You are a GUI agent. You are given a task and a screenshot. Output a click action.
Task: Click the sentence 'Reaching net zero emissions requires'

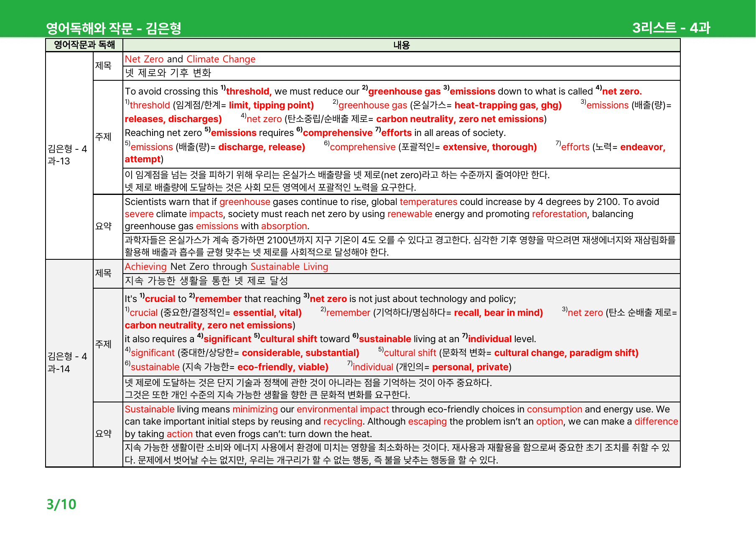pyautogui.click(x=315, y=132)
